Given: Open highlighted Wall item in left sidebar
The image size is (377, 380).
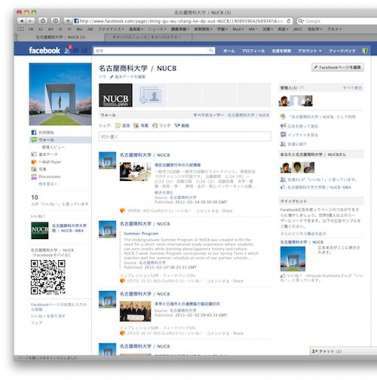Looking at the screenshot, I should coord(60,140).
